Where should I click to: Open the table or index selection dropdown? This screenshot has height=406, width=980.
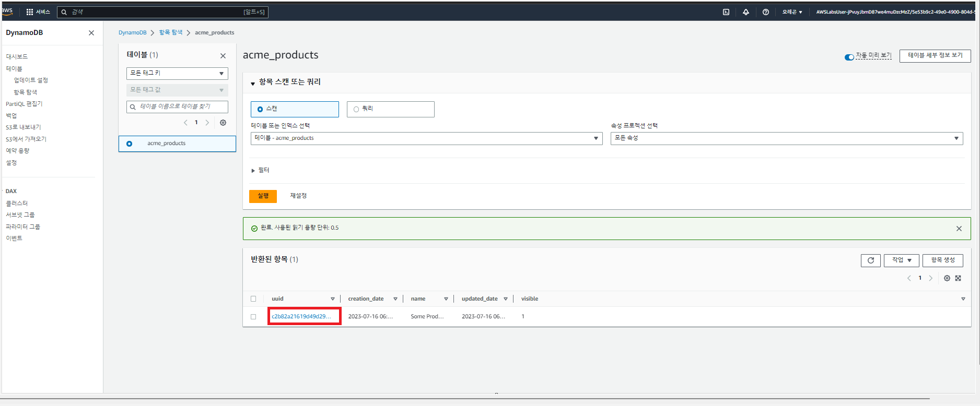426,138
